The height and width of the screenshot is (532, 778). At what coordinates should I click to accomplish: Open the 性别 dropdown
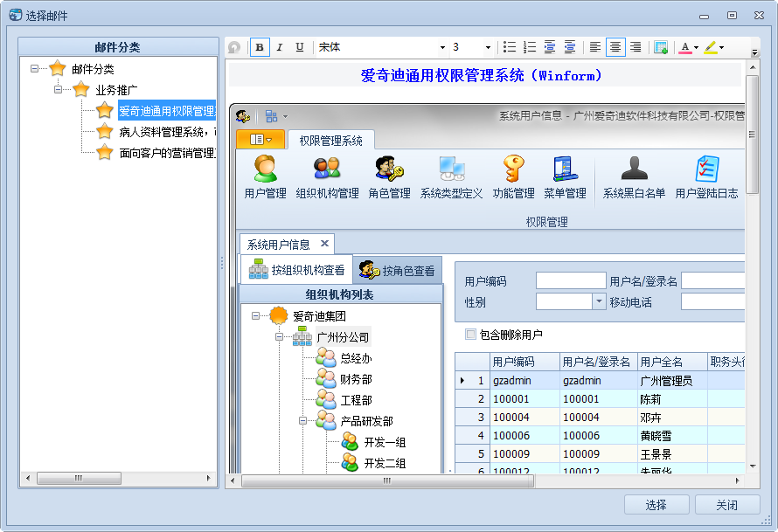(x=599, y=301)
